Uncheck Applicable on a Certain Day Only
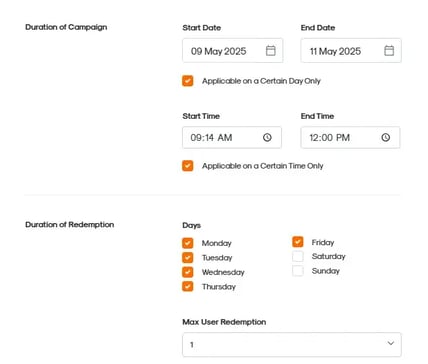The width and height of the screenshot is (428, 364). [188, 81]
